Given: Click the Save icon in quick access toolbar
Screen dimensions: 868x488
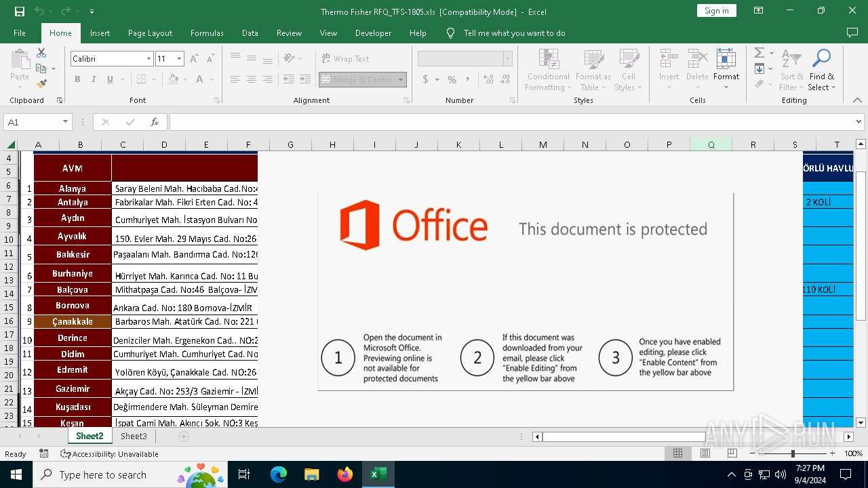Looking at the screenshot, I should click(20, 12).
